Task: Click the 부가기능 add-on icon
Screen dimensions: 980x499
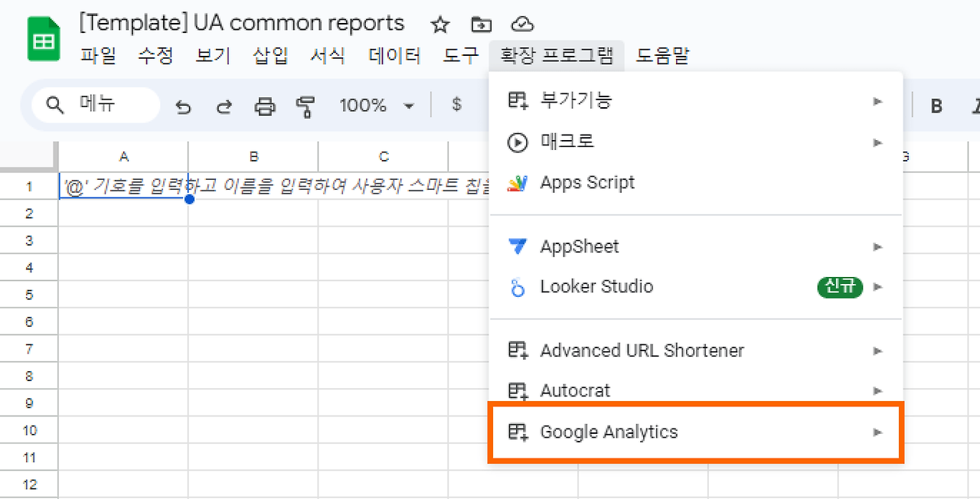Action: point(518,100)
